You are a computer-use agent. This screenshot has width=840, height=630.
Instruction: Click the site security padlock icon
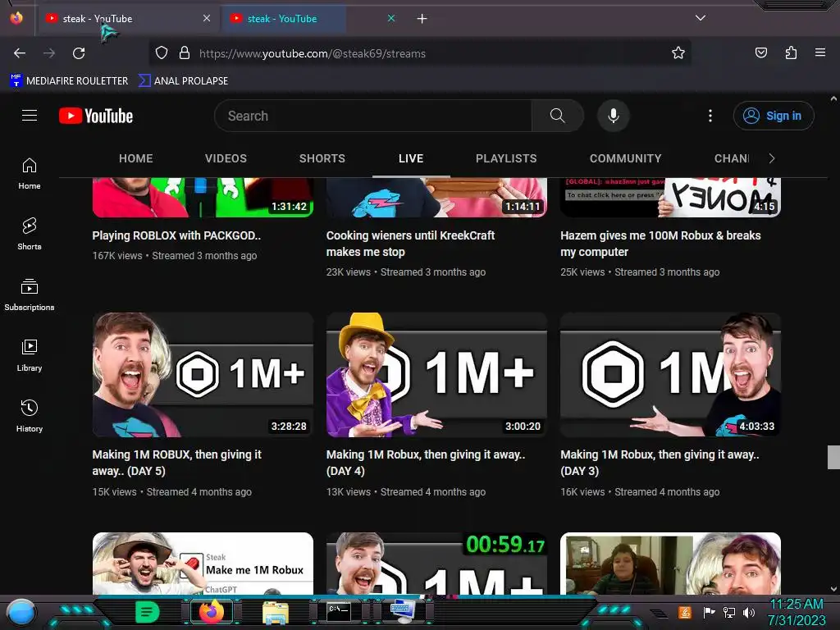point(185,53)
